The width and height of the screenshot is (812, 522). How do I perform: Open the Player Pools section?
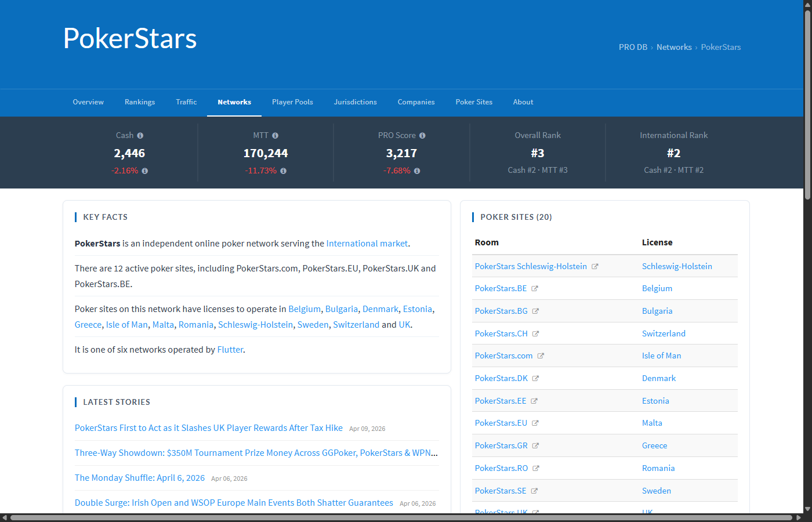point(292,102)
